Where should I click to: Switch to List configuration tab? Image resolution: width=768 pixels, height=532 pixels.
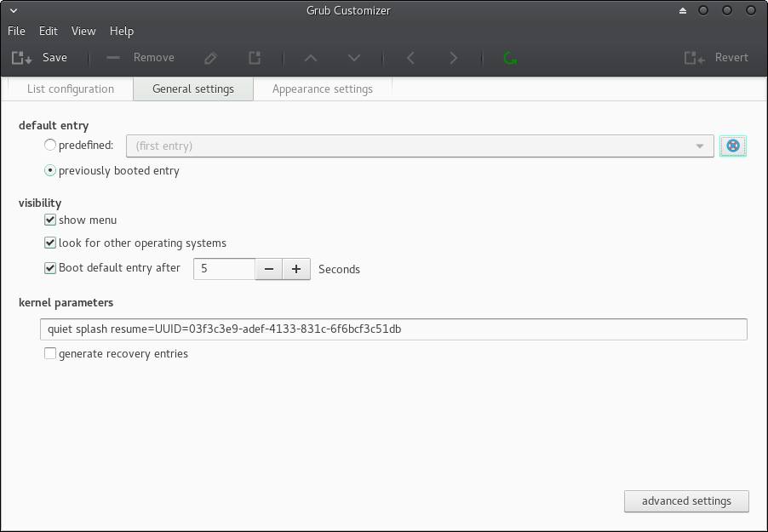pyautogui.click(x=71, y=89)
